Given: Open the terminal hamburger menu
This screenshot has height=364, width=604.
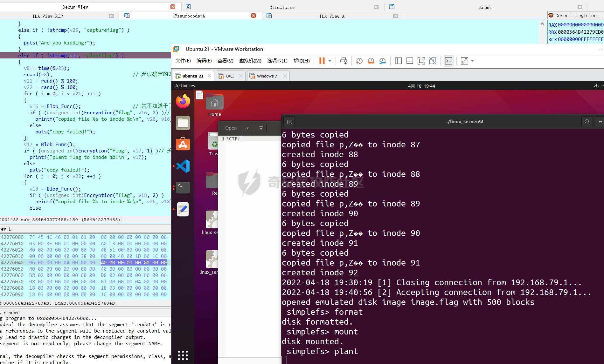Looking at the screenshot, I should (x=600, y=122).
